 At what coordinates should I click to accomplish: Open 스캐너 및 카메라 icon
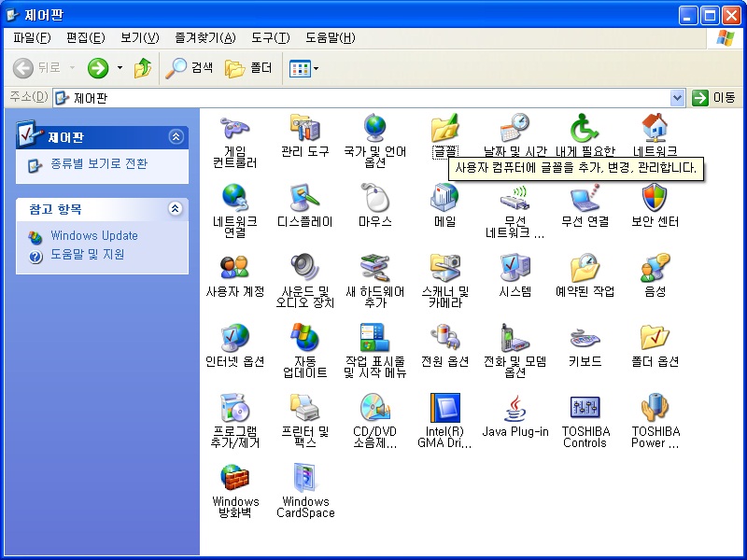445,268
